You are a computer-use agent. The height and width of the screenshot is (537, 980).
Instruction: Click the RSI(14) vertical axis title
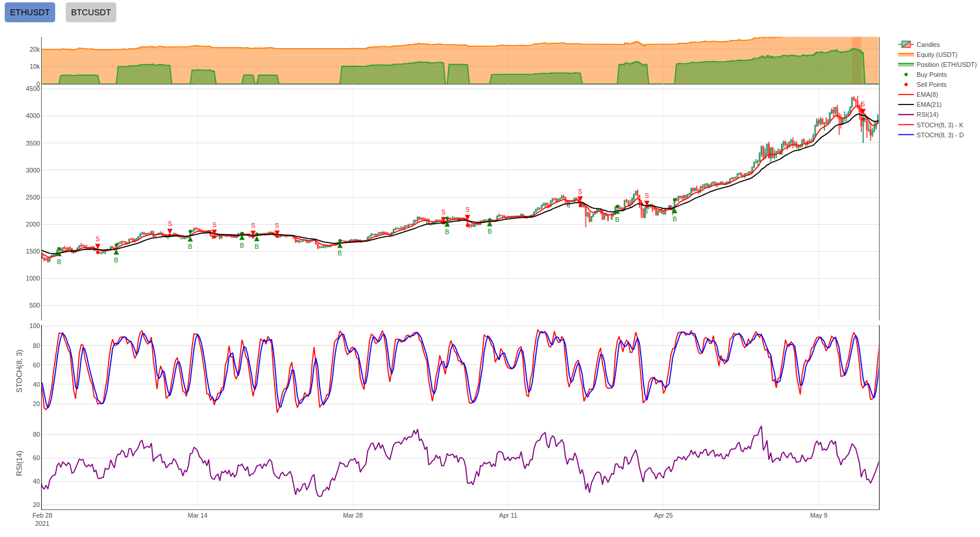point(19,463)
